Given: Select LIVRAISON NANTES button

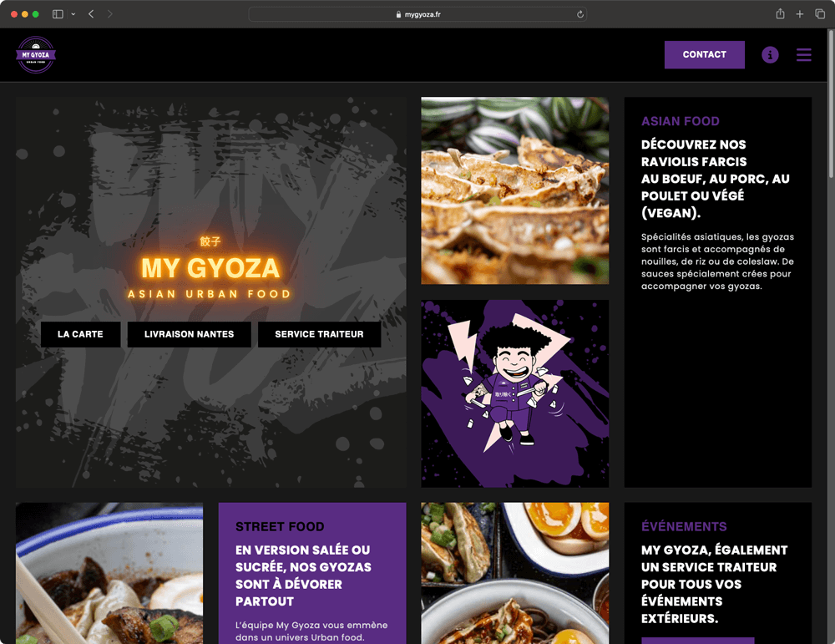Looking at the screenshot, I should pos(189,334).
